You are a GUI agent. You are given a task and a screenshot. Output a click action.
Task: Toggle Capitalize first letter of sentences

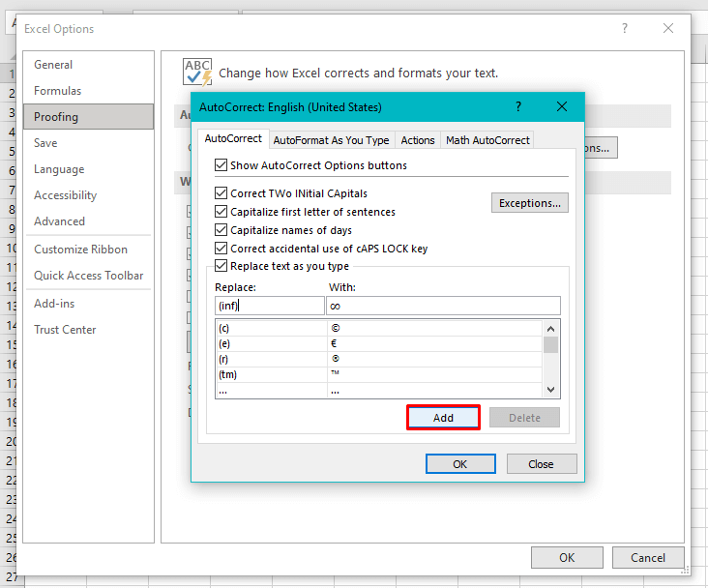(x=221, y=212)
